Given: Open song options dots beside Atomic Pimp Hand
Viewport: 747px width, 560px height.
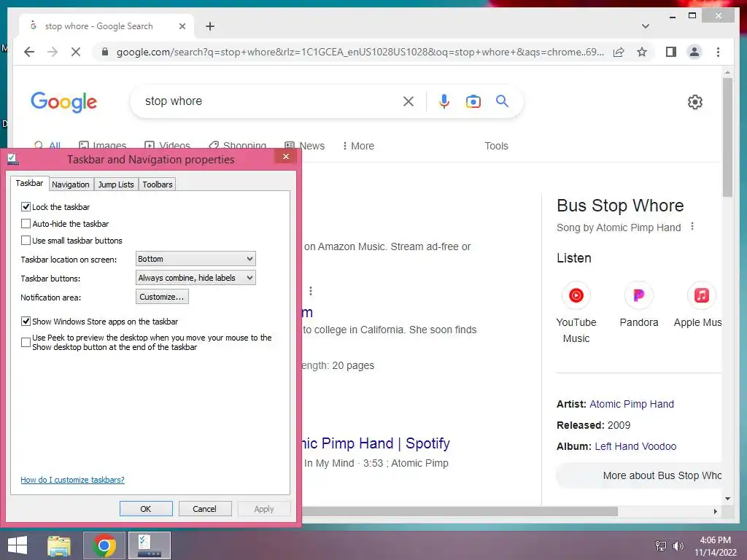Looking at the screenshot, I should tap(692, 227).
